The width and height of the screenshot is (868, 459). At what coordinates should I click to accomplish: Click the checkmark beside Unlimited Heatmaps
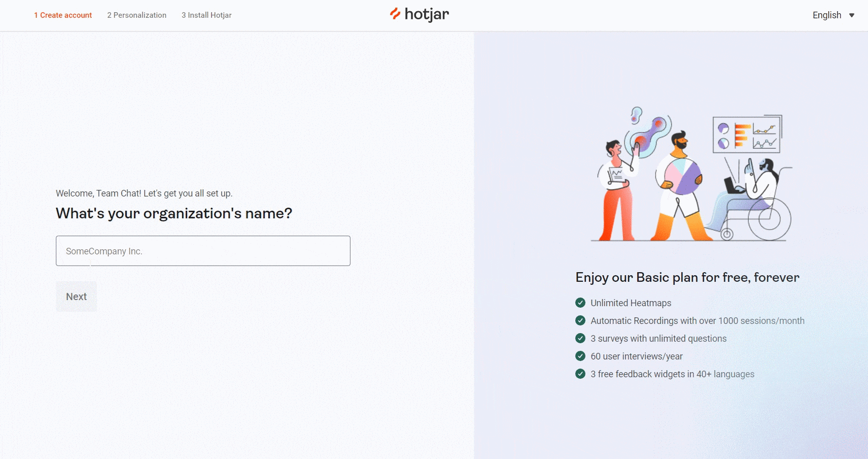[x=580, y=303]
